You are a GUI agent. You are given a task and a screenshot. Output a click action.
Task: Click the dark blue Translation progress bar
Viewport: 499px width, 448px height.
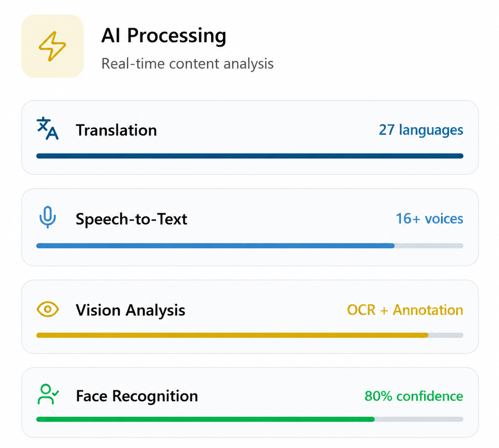tap(250, 156)
